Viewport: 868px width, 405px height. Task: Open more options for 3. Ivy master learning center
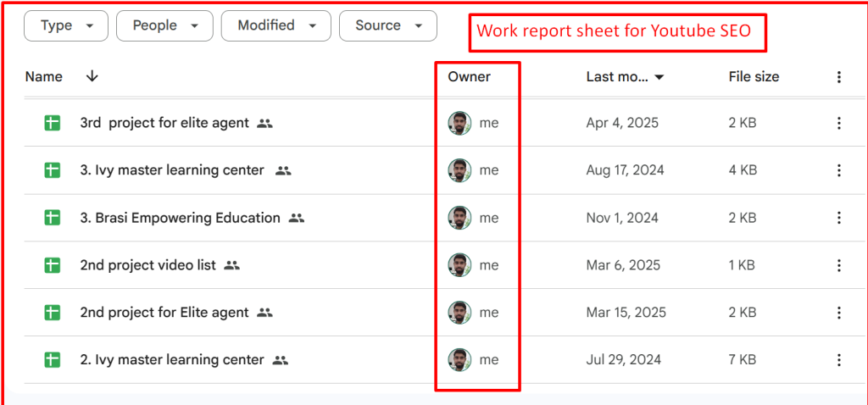[x=838, y=170]
